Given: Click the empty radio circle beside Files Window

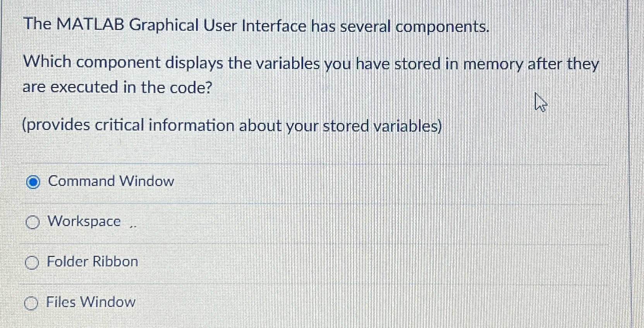Looking at the screenshot, I should [31, 303].
